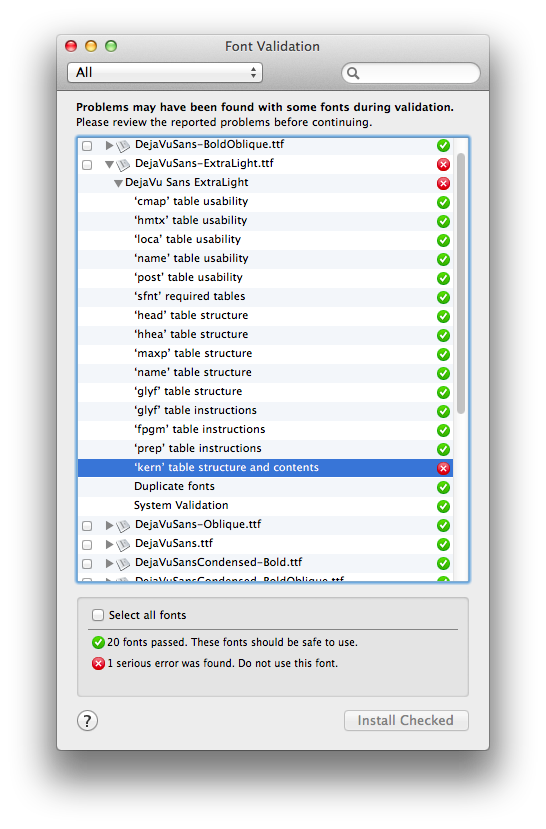Click green checkmark beside 'cmap' table usability
Screen dimensions: 546x829
(443, 202)
